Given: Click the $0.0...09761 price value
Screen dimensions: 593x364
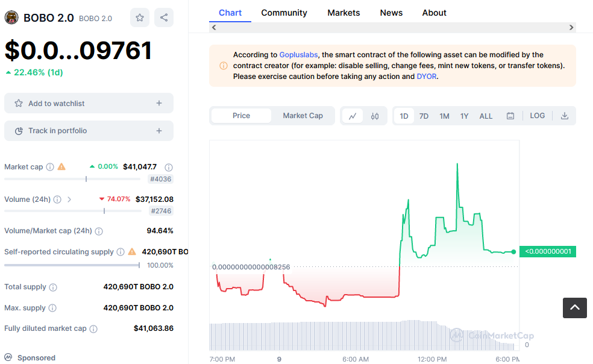Looking at the screenshot, I should pos(78,51).
